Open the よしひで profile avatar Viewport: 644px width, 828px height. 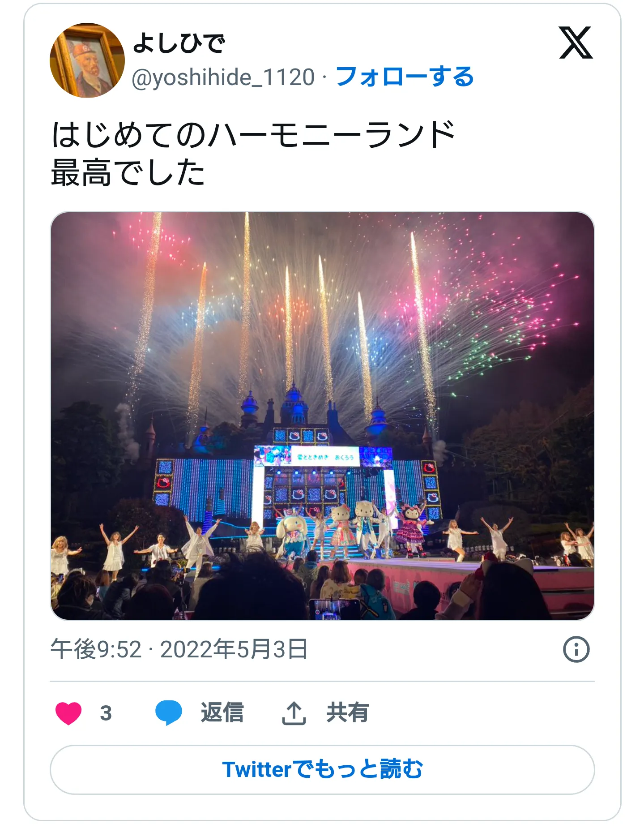pos(87,60)
